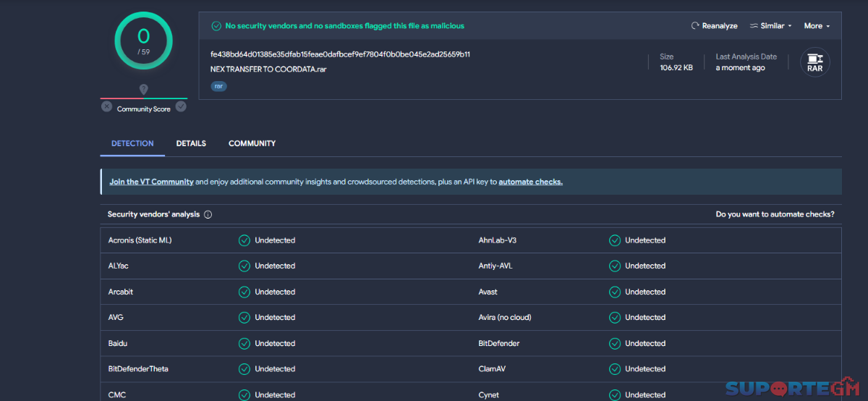Click the ClamAV Undetected check icon
Screen dimensions: 868x401
coord(615,369)
